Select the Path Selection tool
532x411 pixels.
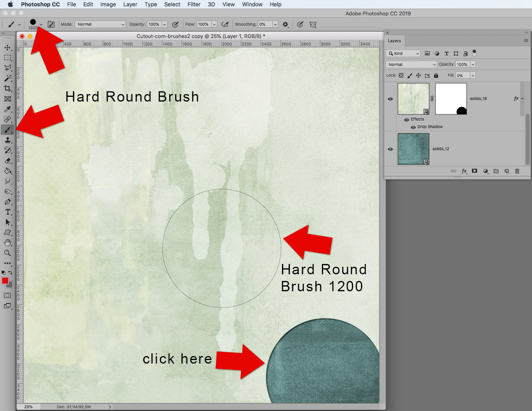(x=8, y=222)
